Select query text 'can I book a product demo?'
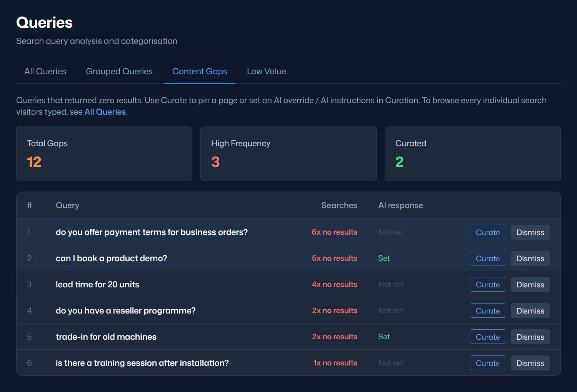The width and height of the screenshot is (577, 392). coord(111,258)
